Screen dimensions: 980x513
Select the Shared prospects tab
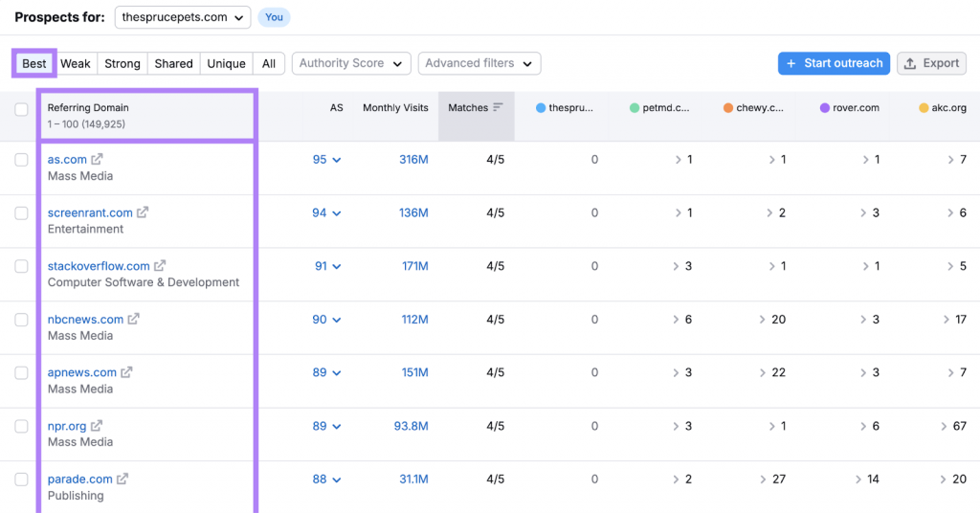coord(174,63)
